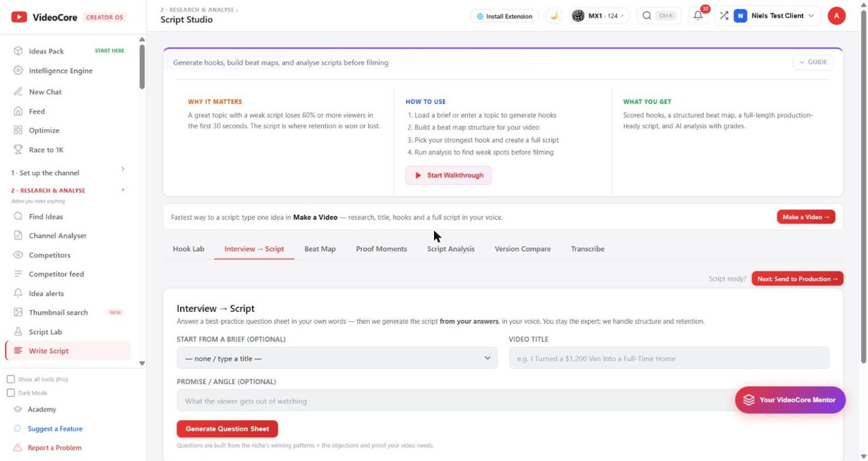868x461 pixels.
Task: Switch to the Hook Lab tab
Action: 188,249
